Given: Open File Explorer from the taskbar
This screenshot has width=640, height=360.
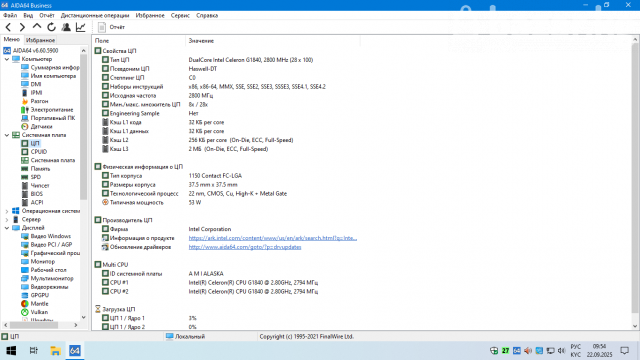Looking at the screenshot, I should click(55, 351).
